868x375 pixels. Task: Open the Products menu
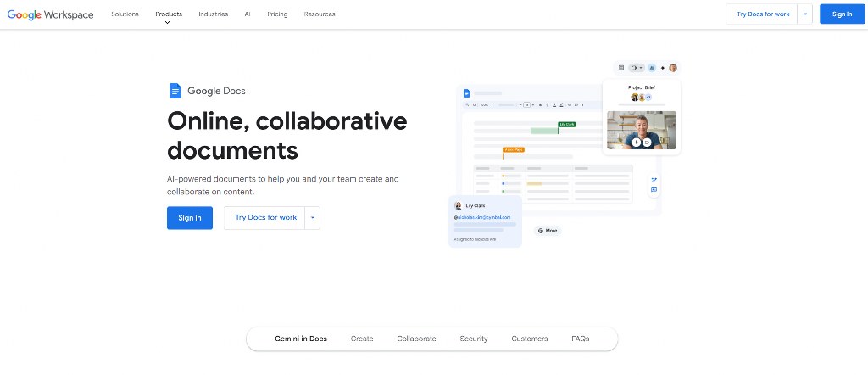pos(169,14)
